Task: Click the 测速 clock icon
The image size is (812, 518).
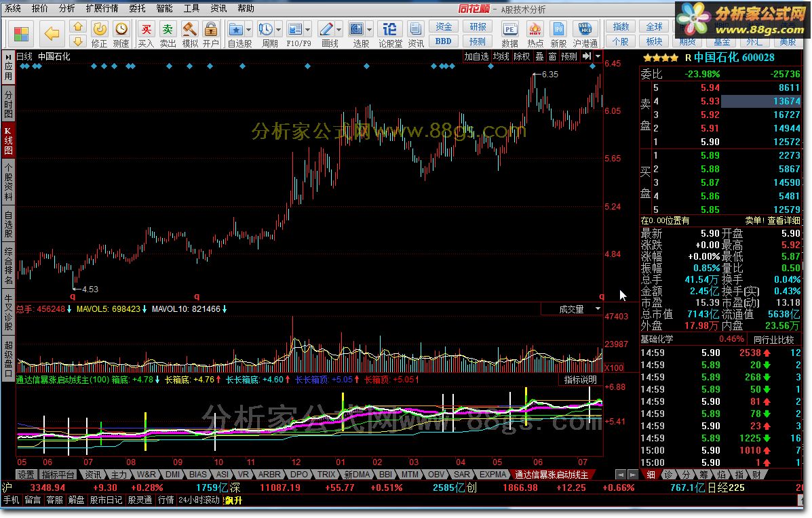Action: pos(121,29)
